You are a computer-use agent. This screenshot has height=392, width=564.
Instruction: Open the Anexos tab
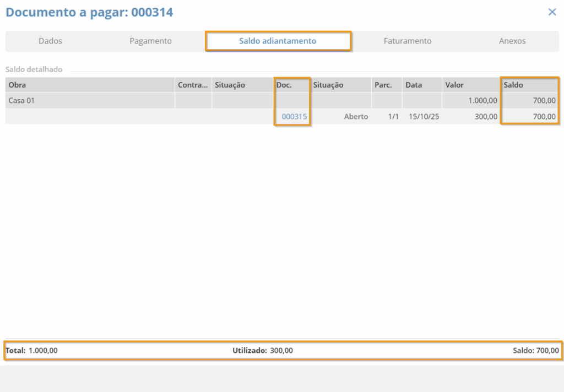point(512,41)
